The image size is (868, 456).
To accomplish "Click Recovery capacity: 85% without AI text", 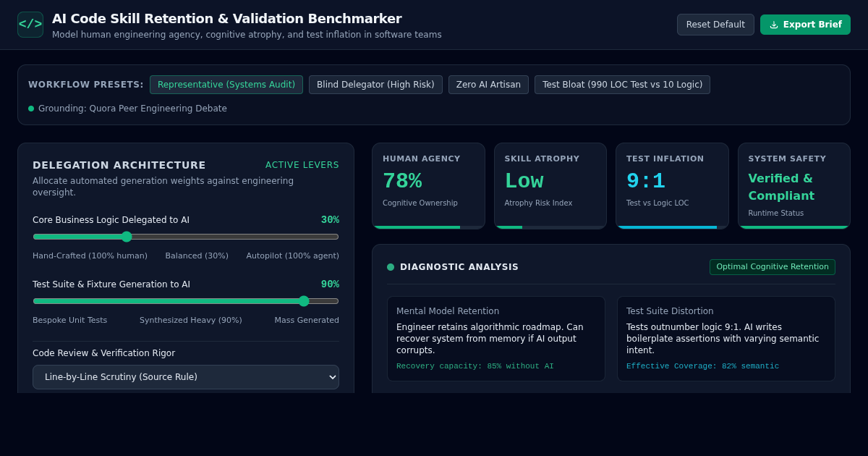I will click(475, 366).
